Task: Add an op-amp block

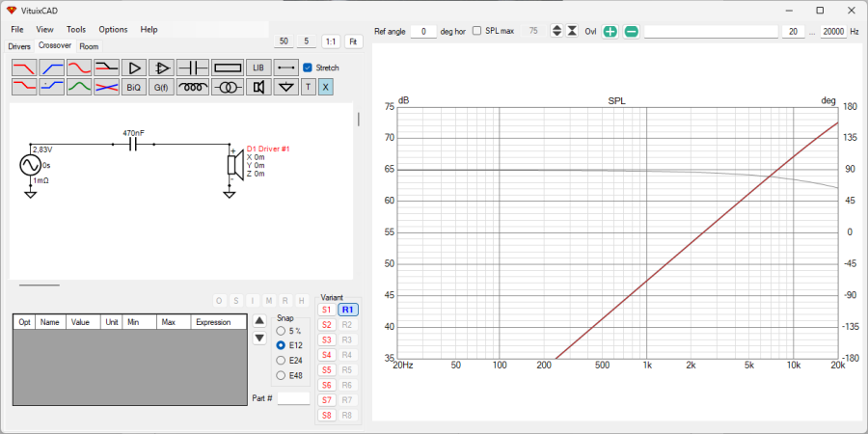Action: point(162,68)
